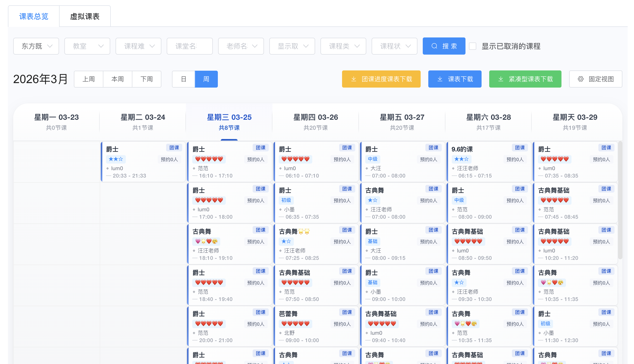Go to 下周 next week
This screenshot has height=364, width=634.
(146, 79)
